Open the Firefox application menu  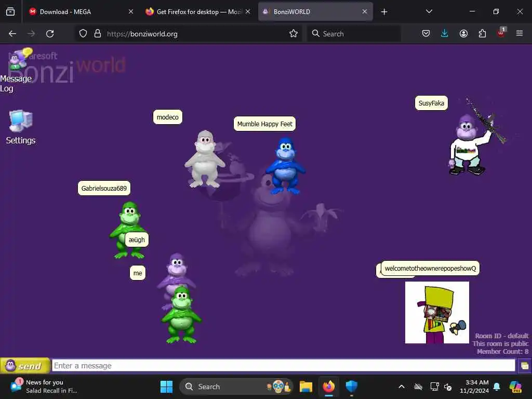pos(520,34)
